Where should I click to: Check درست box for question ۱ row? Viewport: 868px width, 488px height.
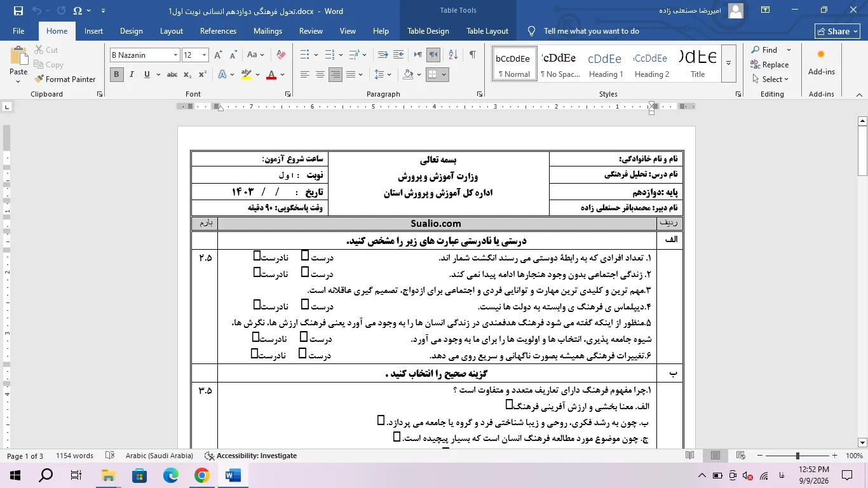click(304, 255)
